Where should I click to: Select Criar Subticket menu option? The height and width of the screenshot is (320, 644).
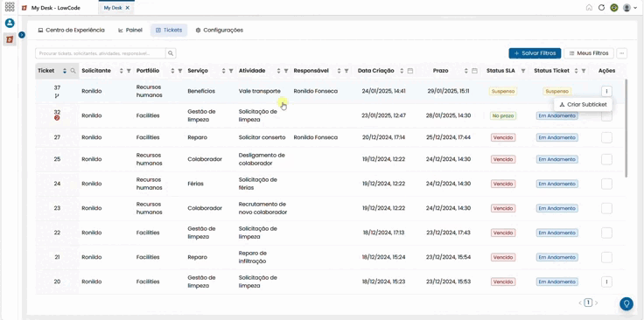coord(584,105)
